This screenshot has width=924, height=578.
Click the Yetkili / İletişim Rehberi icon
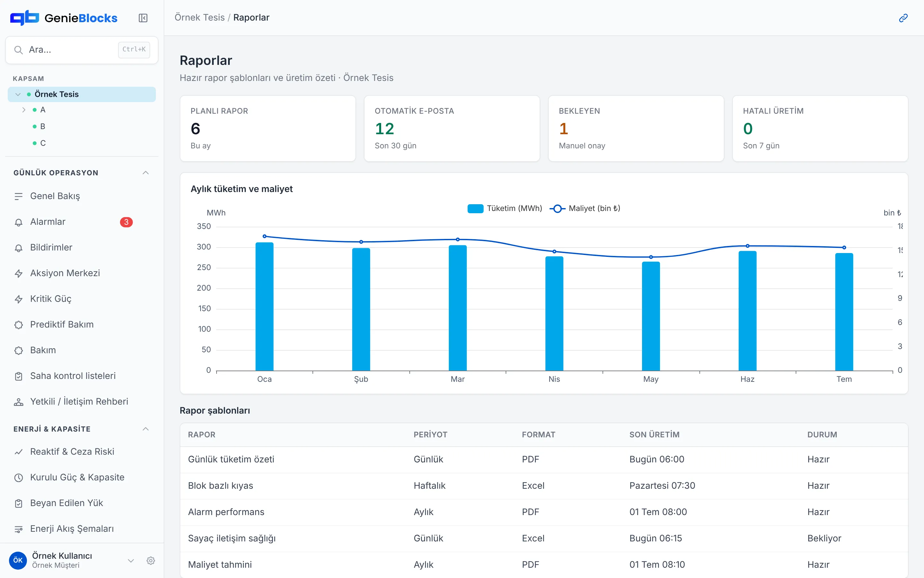18,402
